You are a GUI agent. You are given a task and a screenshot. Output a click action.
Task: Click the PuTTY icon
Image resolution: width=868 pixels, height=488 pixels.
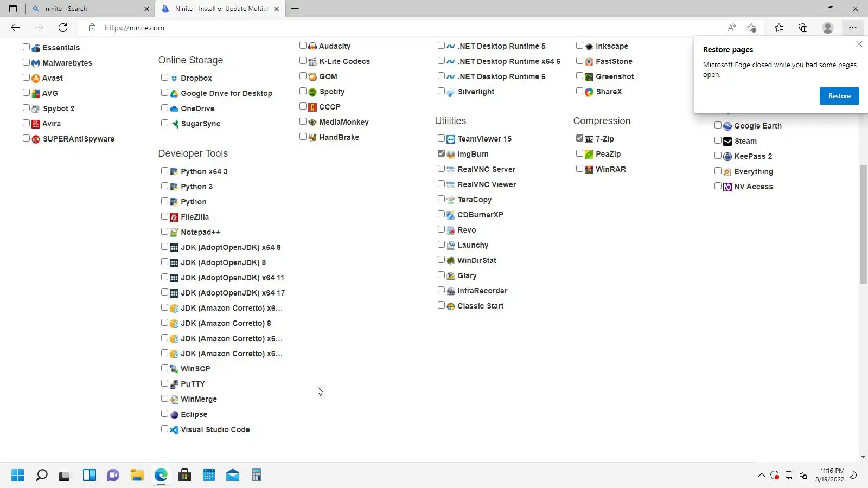174,384
